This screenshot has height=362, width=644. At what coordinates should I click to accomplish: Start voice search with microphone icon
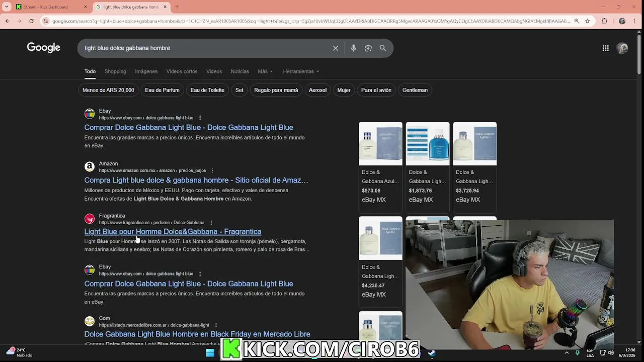coord(354,48)
